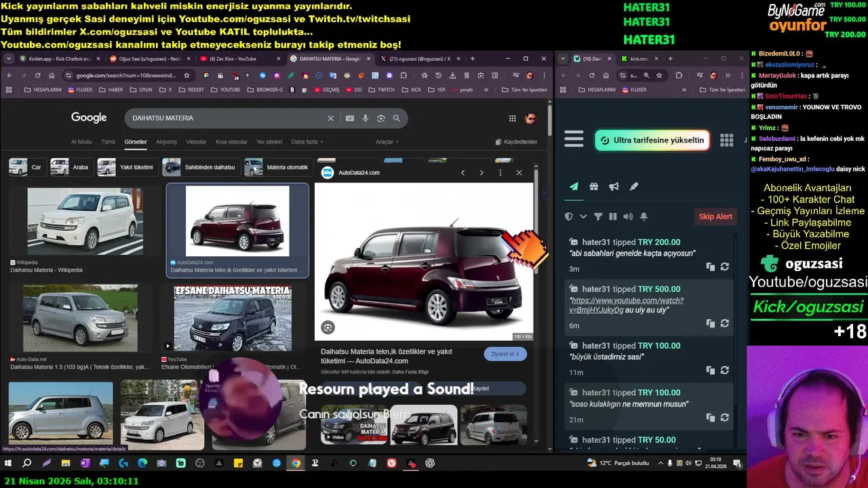Open the weather widget '12°C Parçalı bulutlu'
Viewport: 868px width, 488px height.
coord(617,463)
